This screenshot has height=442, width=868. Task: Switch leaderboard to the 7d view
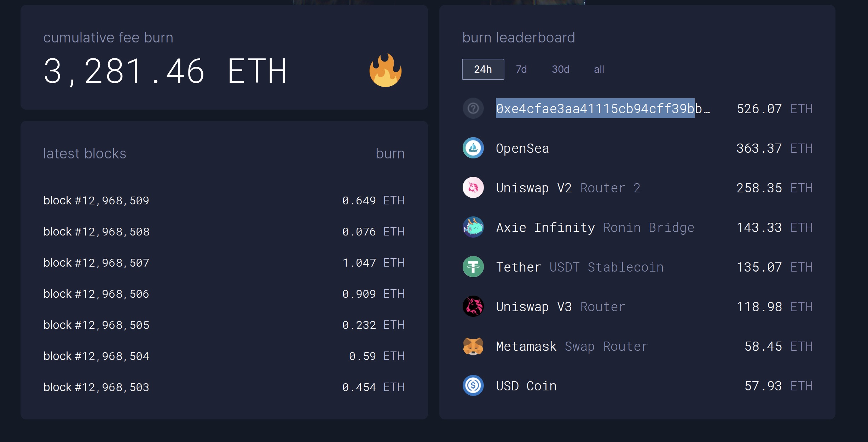pyautogui.click(x=521, y=69)
